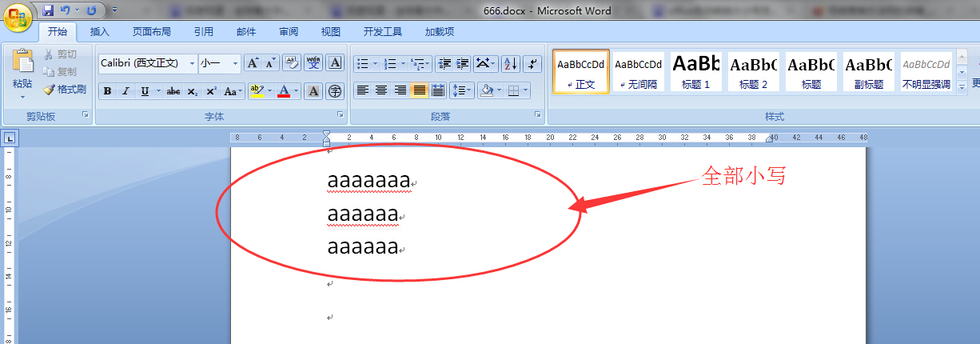Screen dimensions: 980x344
Task: Apply the 标题 1 style
Action: 695,71
